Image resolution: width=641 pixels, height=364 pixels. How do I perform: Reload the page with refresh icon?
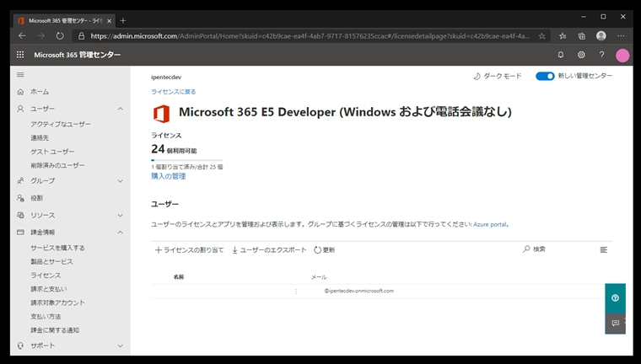(x=60, y=36)
